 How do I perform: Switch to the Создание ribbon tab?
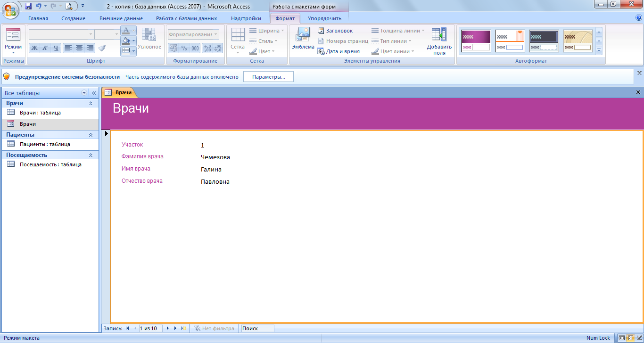pos(73,18)
